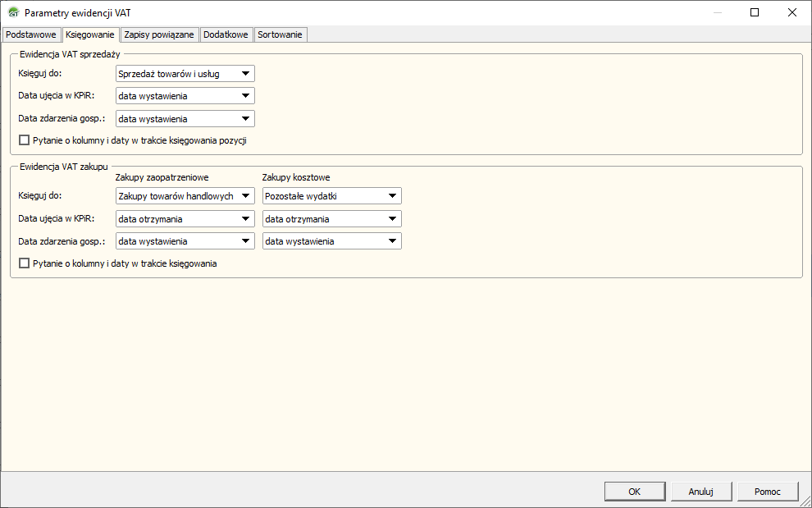The width and height of the screenshot is (812, 508).
Task: Maximize the Parametry ewidencji VAT window
Action: point(755,12)
